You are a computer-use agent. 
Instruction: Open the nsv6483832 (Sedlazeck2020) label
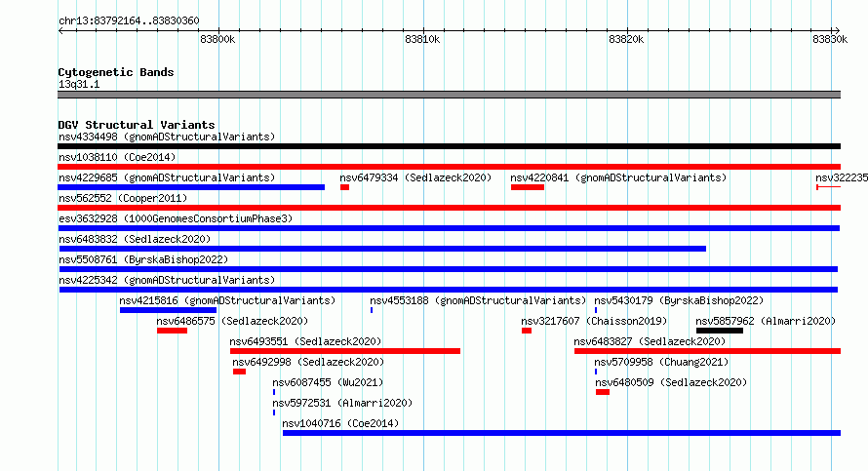(135, 239)
